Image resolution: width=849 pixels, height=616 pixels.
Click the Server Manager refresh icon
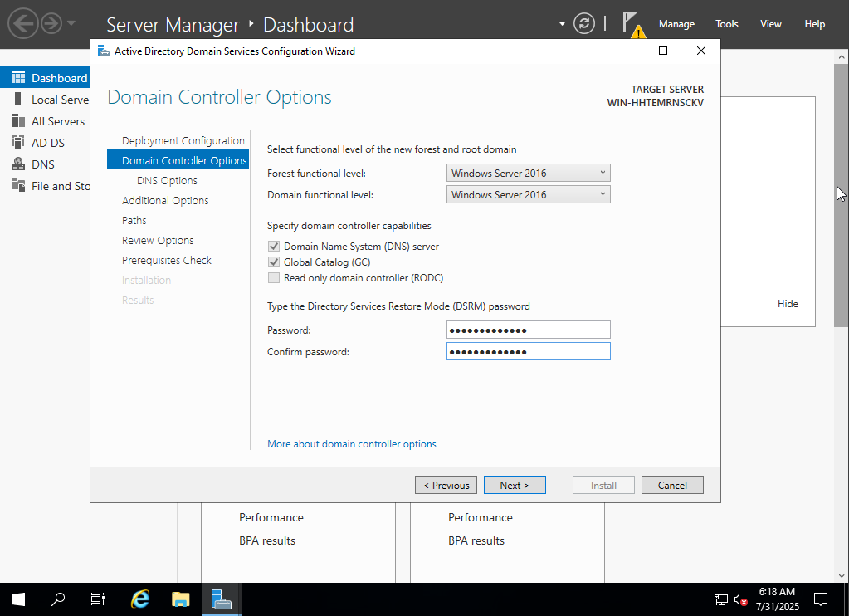pos(585,23)
